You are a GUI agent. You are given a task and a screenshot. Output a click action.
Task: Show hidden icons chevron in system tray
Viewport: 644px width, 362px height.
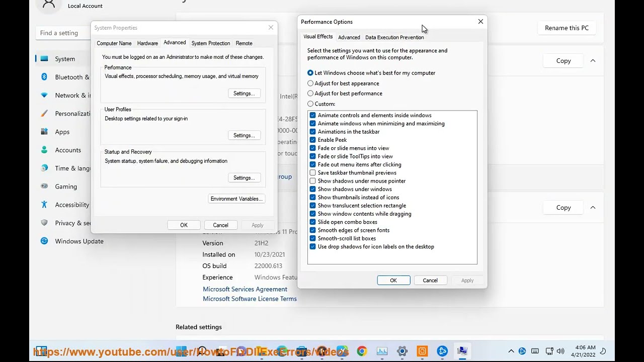point(511,351)
